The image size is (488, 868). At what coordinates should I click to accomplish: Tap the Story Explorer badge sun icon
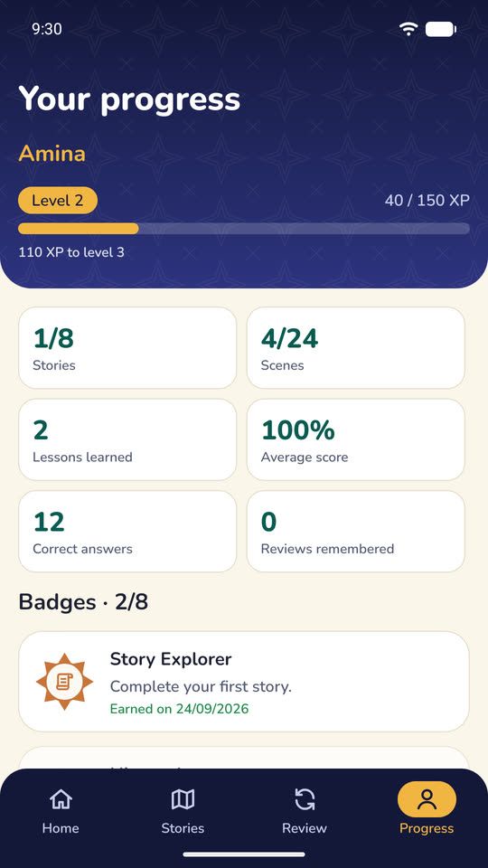coord(65,682)
